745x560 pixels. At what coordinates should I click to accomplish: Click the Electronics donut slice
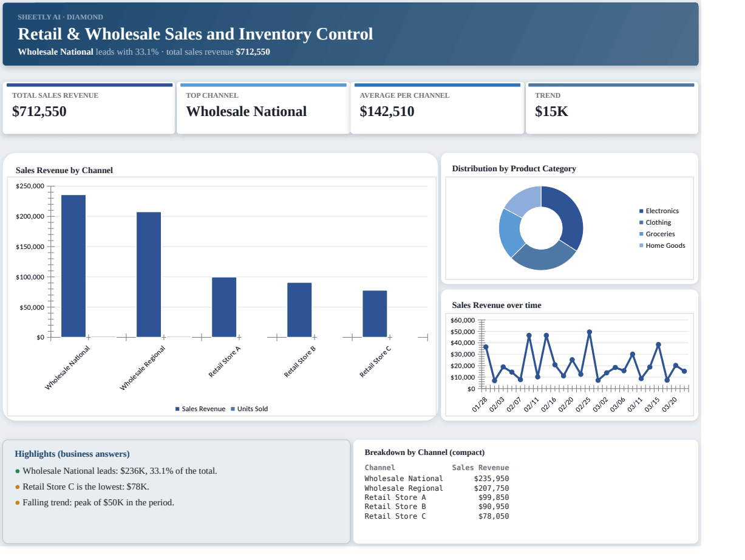coord(571,219)
